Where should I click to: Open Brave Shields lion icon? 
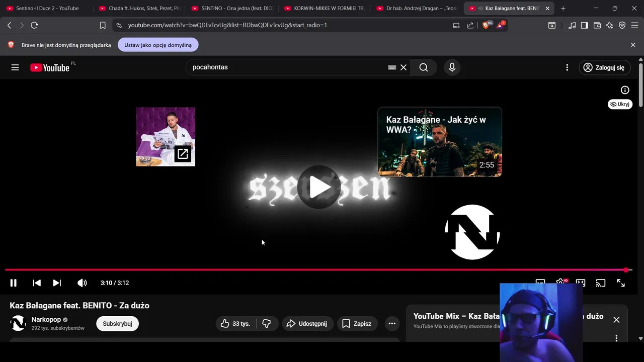point(487,25)
